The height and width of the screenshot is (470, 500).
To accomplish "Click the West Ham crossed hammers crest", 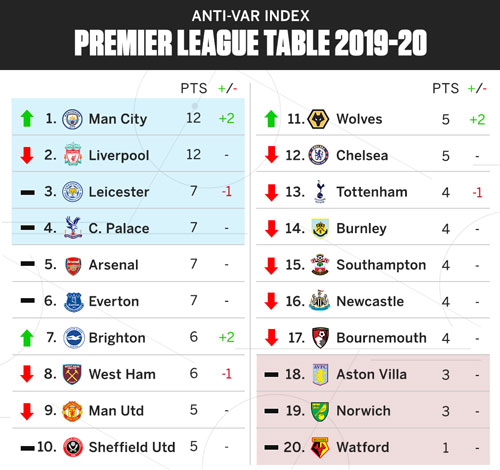I will pos(72,374).
